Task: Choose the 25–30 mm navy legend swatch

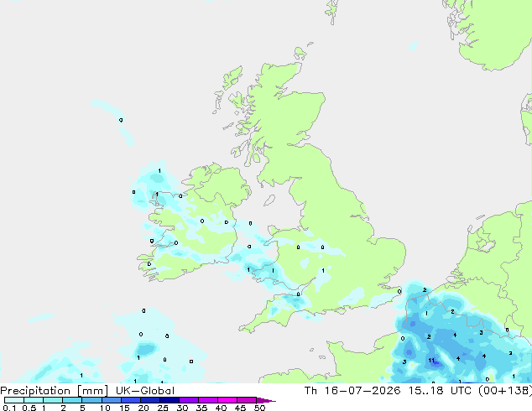Action: coord(169,400)
